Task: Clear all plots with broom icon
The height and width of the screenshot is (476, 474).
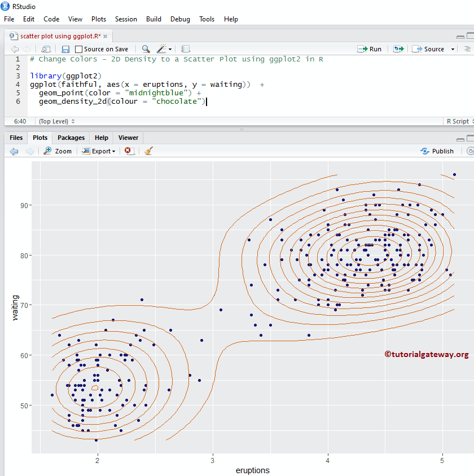Action: 148,151
